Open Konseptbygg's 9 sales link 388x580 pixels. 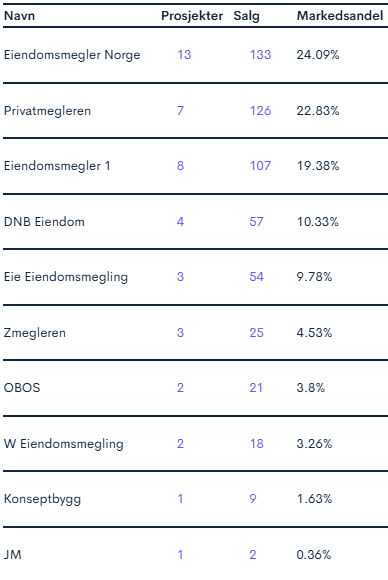pyautogui.click(x=253, y=499)
